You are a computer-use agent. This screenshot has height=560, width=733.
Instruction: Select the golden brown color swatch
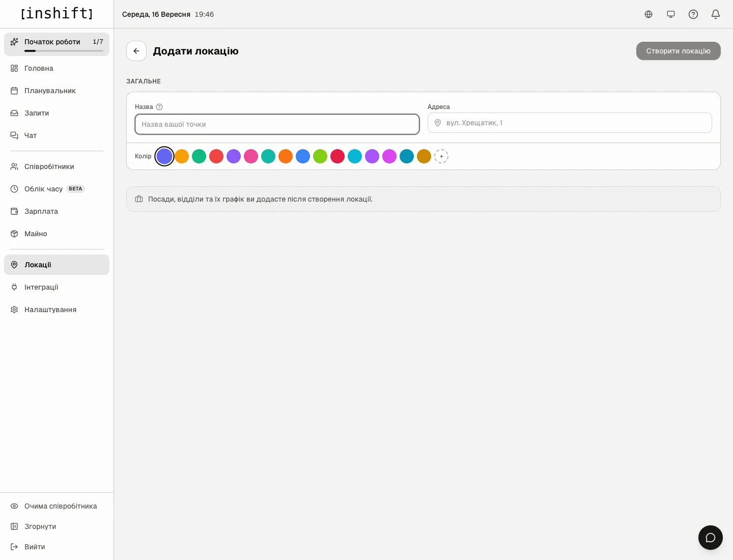coord(424,156)
